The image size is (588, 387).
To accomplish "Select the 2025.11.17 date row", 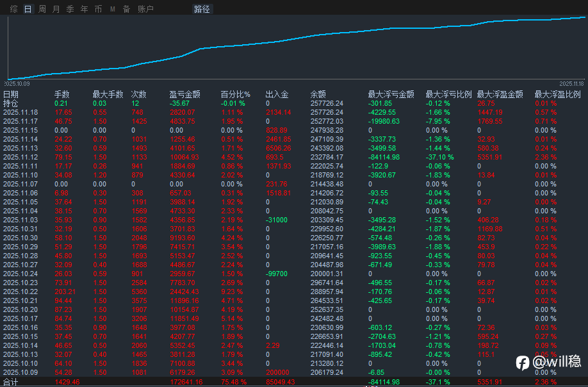I will tap(294, 122).
